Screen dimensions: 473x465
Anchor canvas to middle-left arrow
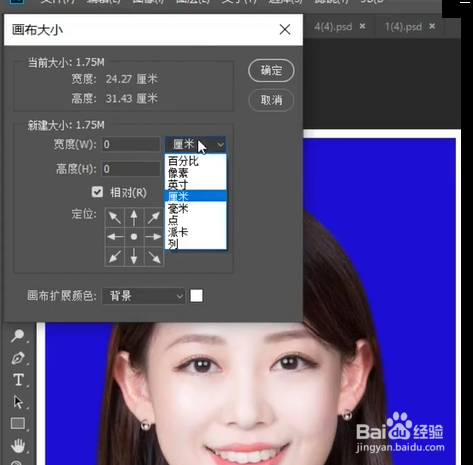coord(115,237)
